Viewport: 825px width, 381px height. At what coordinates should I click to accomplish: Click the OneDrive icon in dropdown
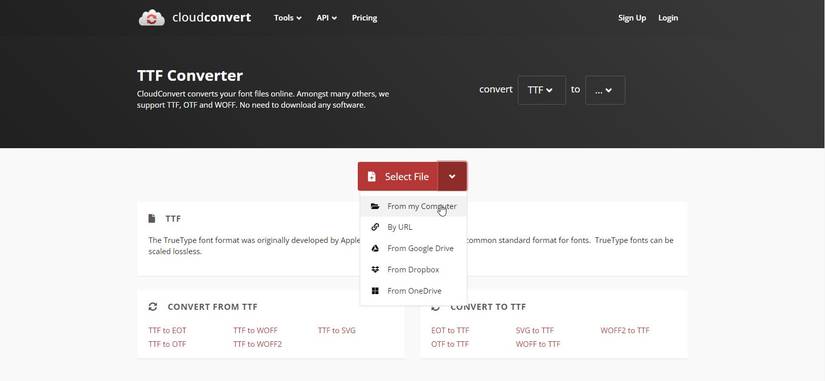coord(375,290)
